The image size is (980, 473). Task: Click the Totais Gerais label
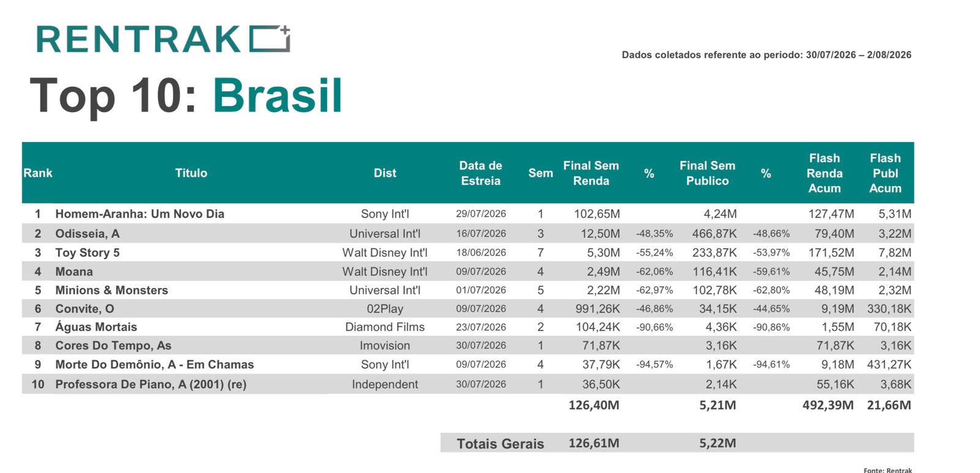pos(500,444)
